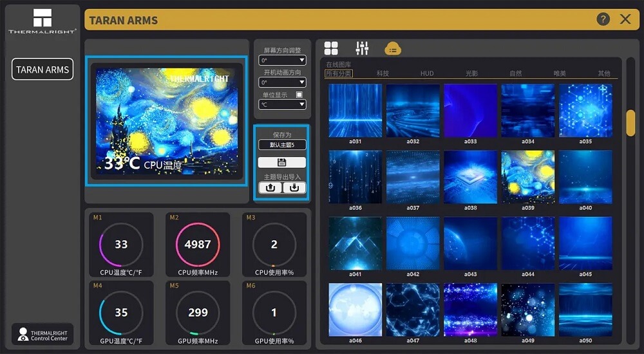Expand the 开机动画方向 dropdown
This screenshot has width=644, height=354.
point(282,82)
